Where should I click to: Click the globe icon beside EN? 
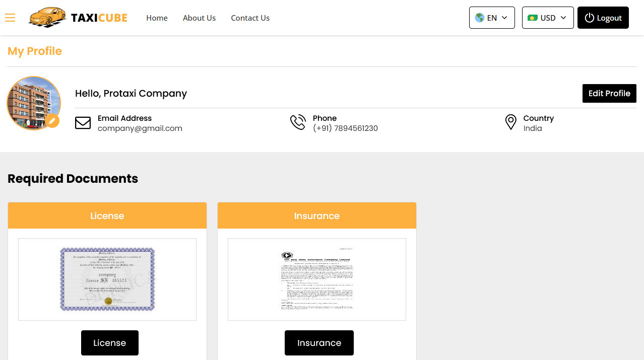click(479, 17)
